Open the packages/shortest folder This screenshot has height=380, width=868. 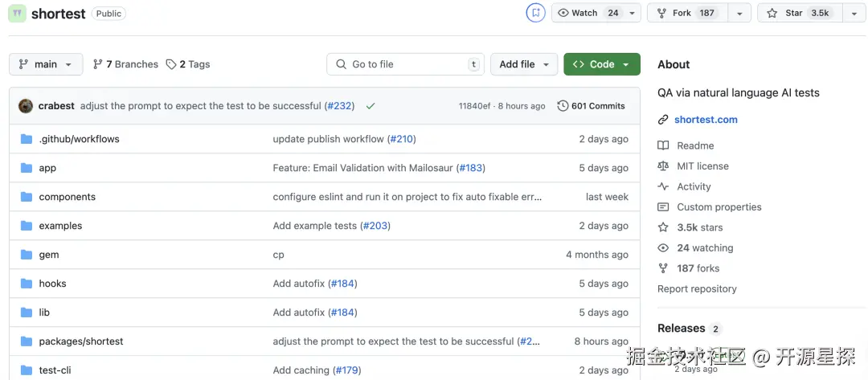81,341
